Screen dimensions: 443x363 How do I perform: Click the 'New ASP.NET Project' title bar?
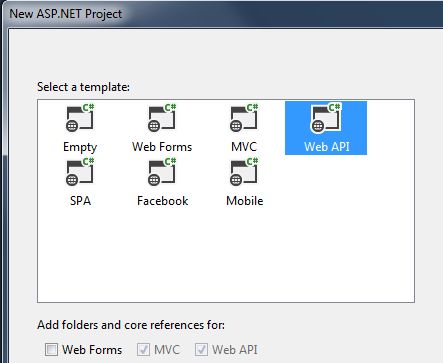[x=66, y=14]
